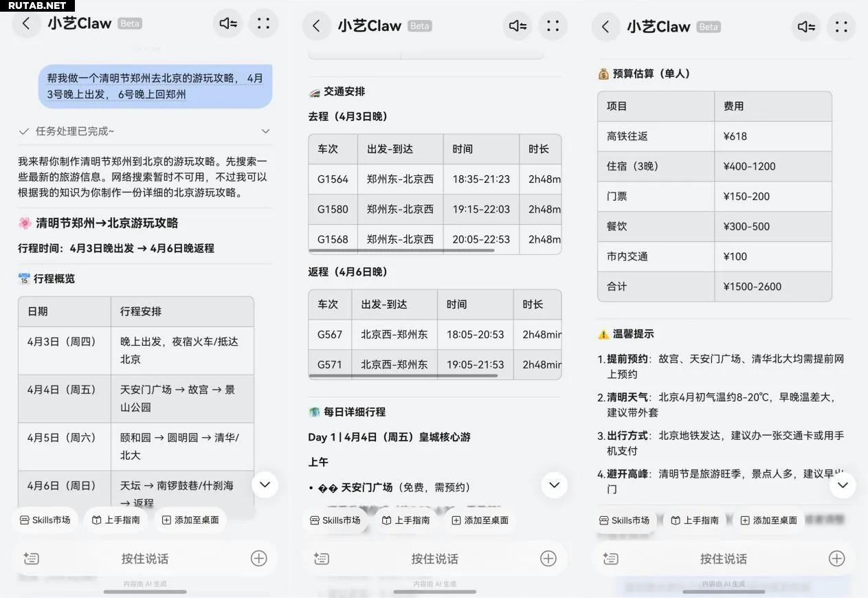Go back using the middle screen's arrow
868x598 pixels.
click(x=316, y=26)
